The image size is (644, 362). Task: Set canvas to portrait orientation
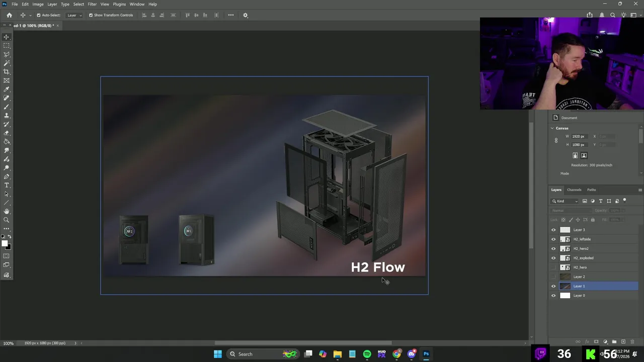575,155
